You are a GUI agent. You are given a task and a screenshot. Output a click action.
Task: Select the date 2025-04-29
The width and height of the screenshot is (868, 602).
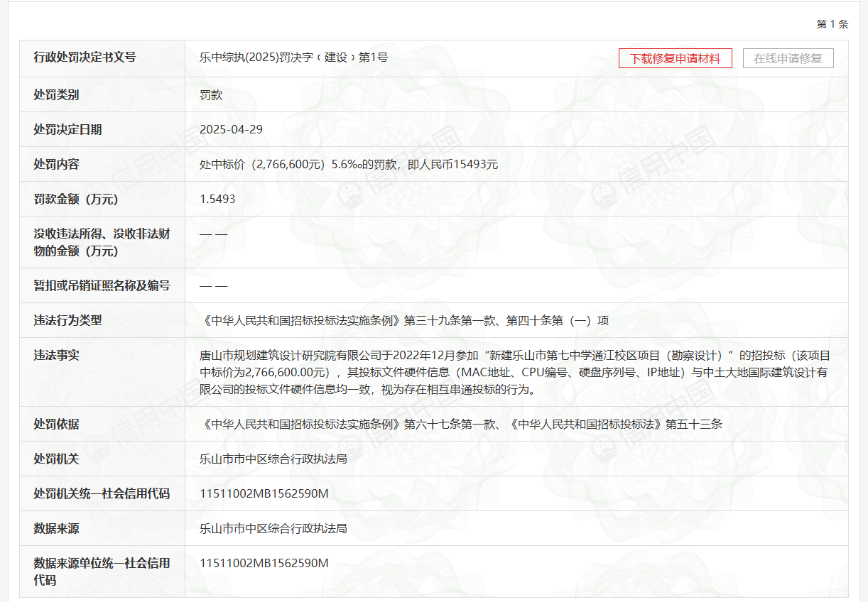pyautogui.click(x=232, y=129)
